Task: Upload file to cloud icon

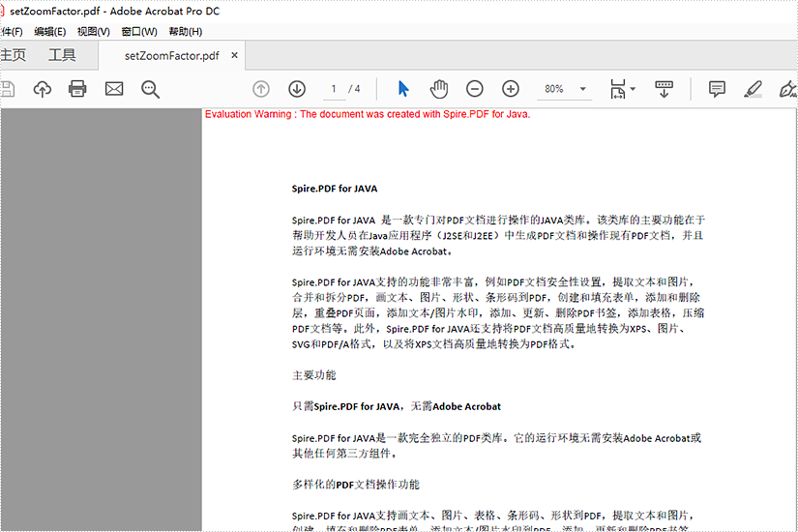Action: tap(43, 89)
